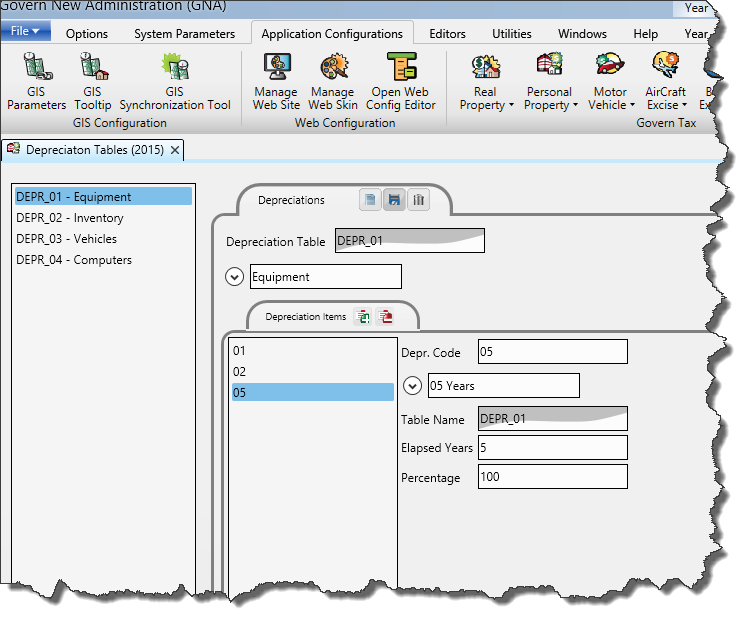Click into the Percentage input field
This screenshot has height=623, width=750.
click(x=552, y=477)
